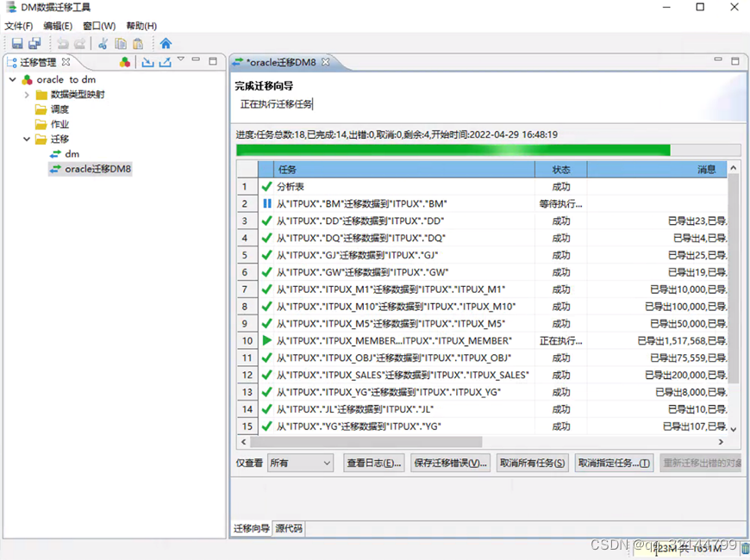
Task: Open the 仅查看 filter dropdown
Action: tap(300, 463)
